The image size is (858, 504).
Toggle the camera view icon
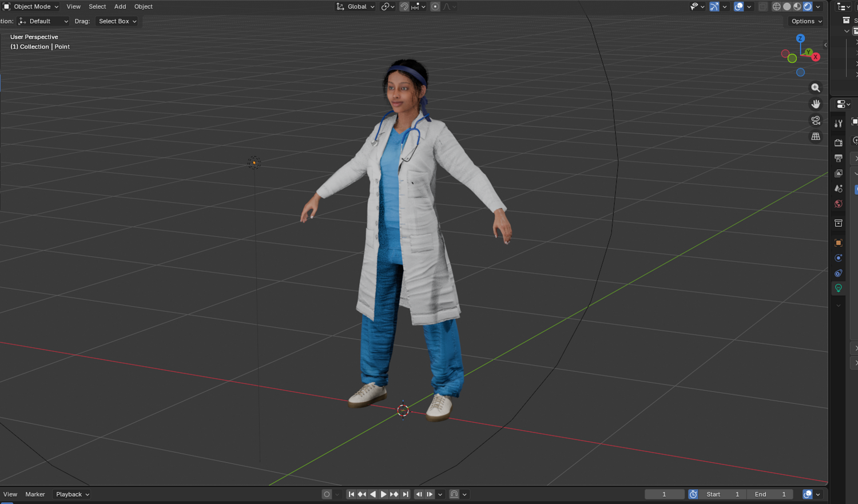tap(816, 120)
